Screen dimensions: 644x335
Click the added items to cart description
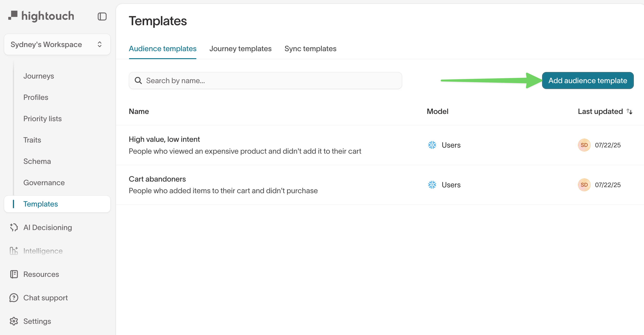(x=223, y=191)
